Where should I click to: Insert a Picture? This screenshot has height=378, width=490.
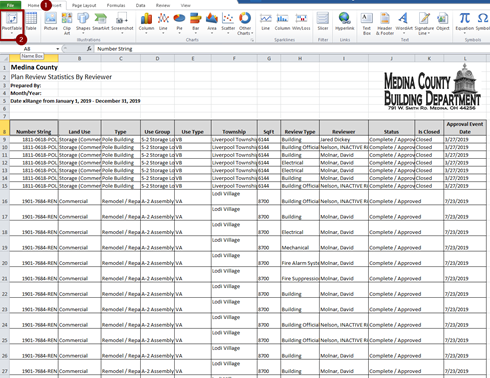[51, 22]
